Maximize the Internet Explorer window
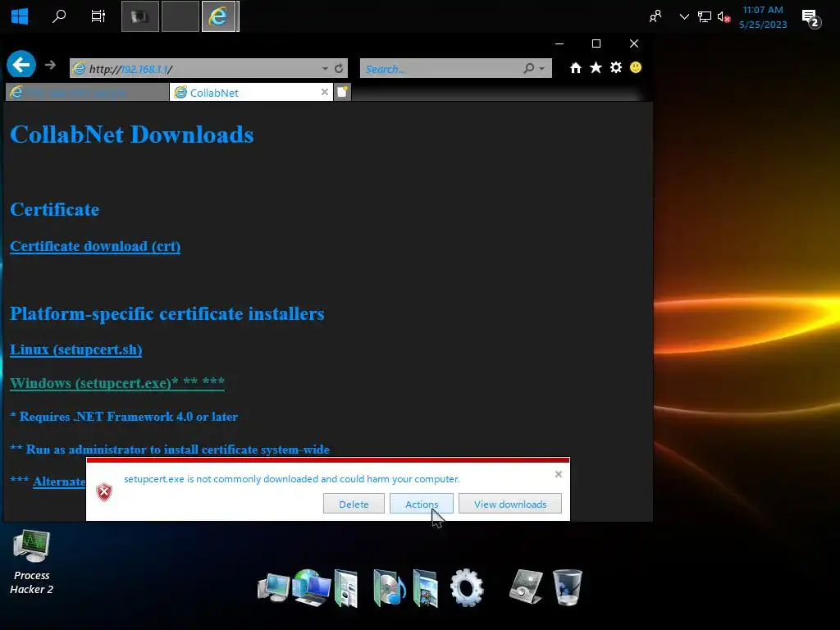The height and width of the screenshot is (630, 840). pyautogui.click(x=596, y=43)
